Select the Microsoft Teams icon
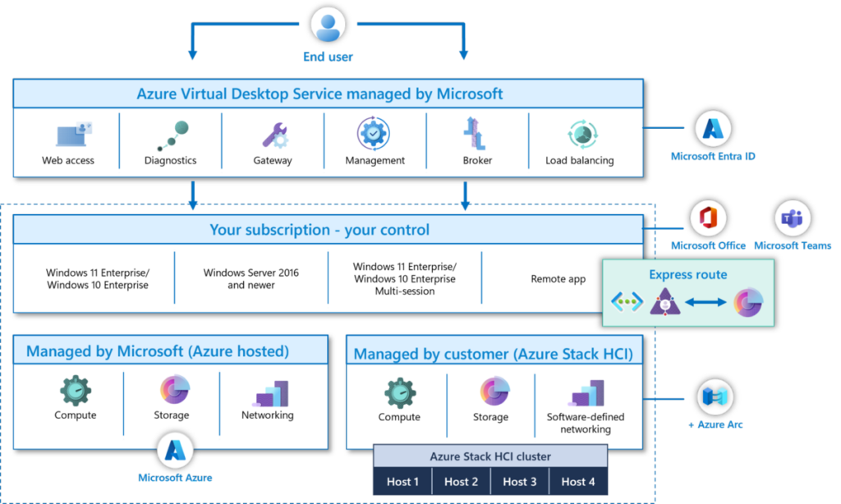The height and width of the screenshot is (504, 841). pyautogui.click(x=793, y=218)
